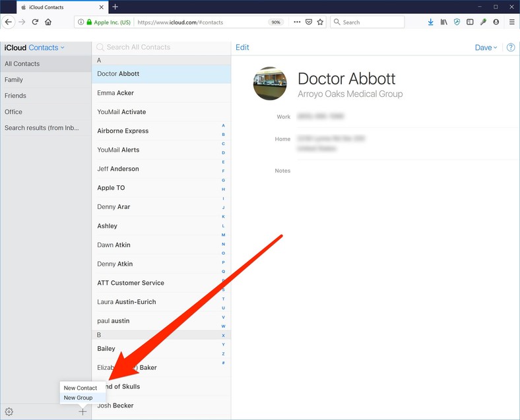The image size is (520, 420).
Task: Select contact Doctor Abbott in list
Action: coord(161,74)
